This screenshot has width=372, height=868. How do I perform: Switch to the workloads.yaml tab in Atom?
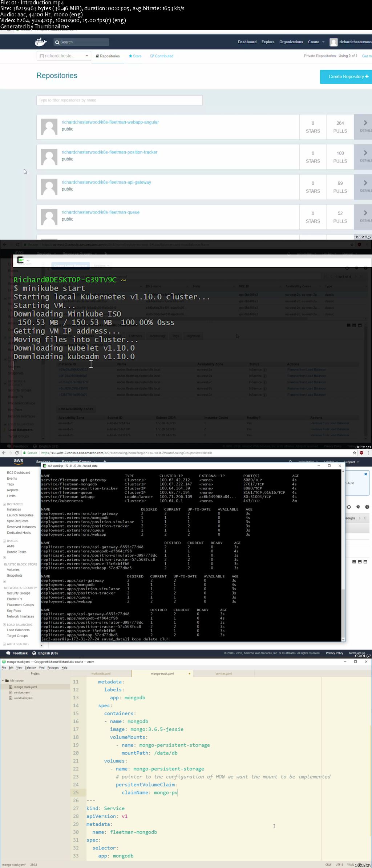101,674
